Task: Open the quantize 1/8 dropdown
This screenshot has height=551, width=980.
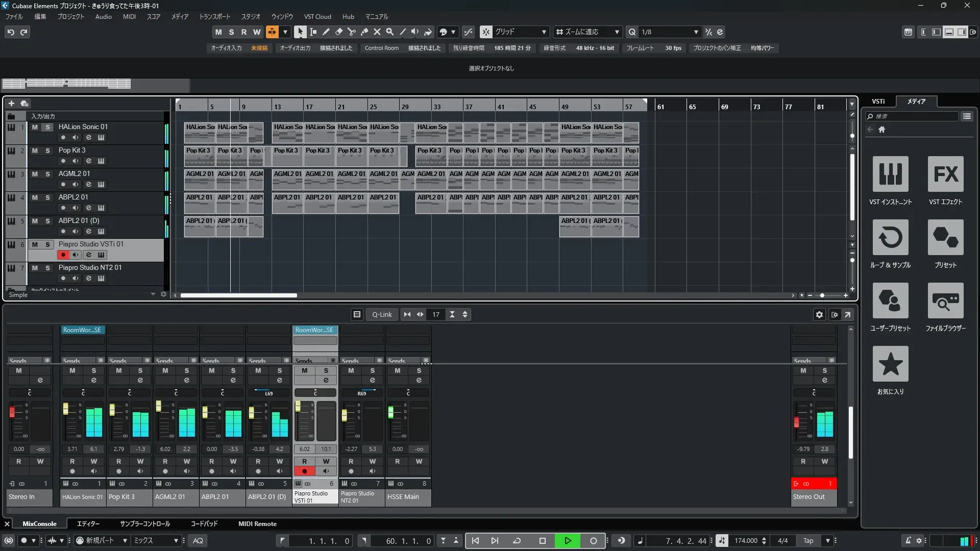Action: (696, 32)
